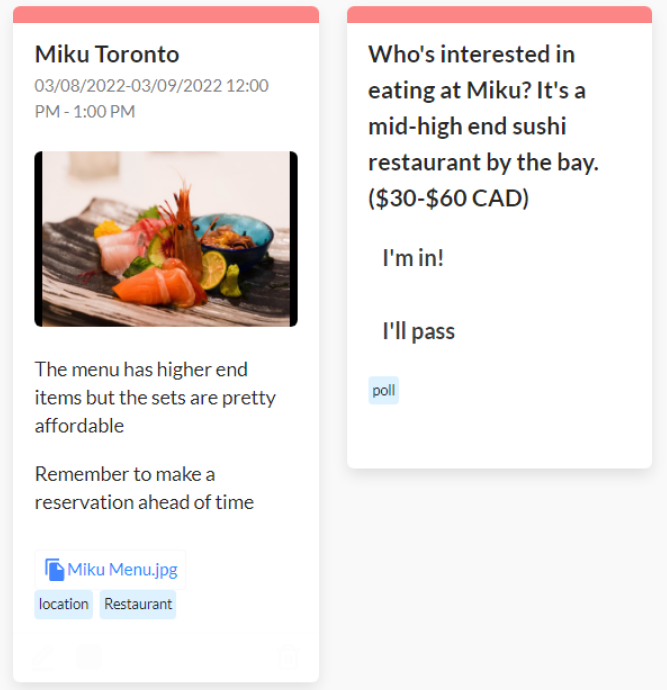Delete the Miku Toronto card via trash icon
Viewport: 667px width, 690px height.
(x=287, y=657)
